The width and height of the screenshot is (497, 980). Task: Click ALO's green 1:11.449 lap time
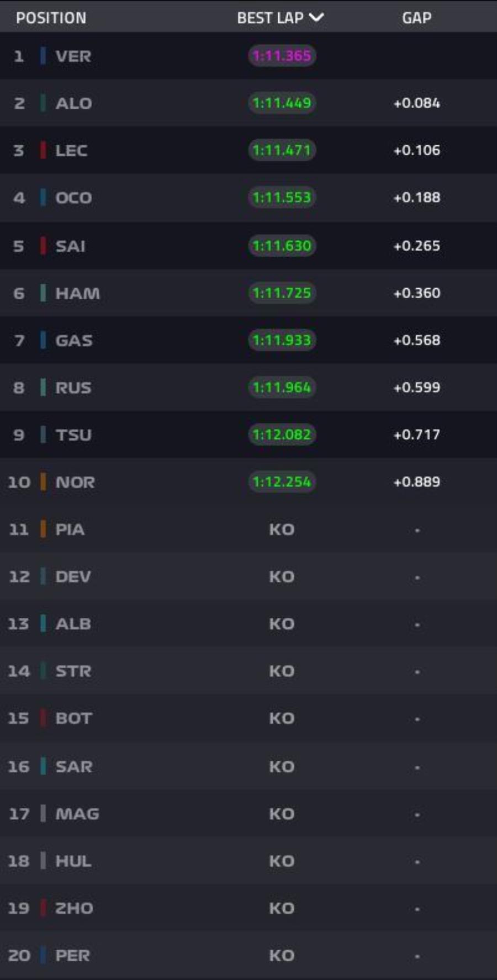(x=282, y=103)
